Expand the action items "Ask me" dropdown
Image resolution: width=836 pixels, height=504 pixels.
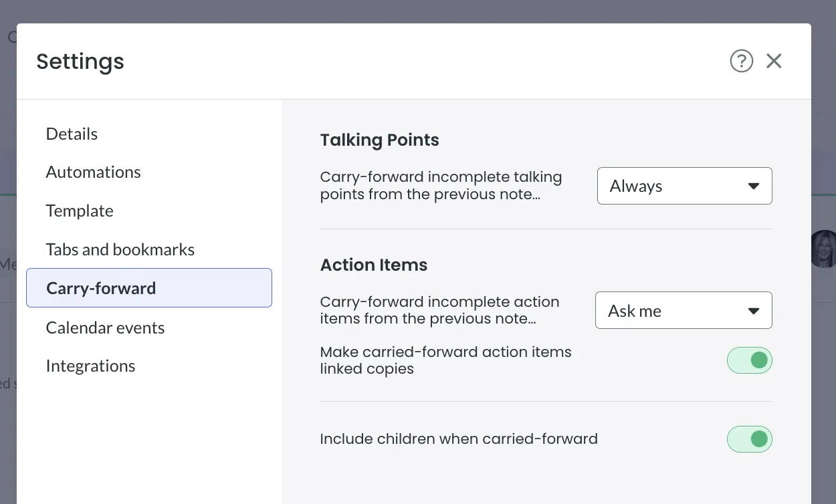684,310
